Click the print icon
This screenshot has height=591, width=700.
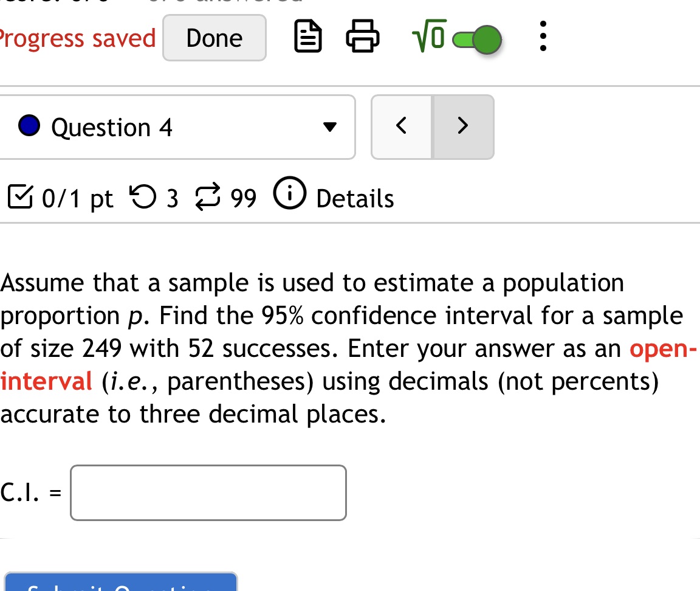pyautogui.click(x=363, y=37)
